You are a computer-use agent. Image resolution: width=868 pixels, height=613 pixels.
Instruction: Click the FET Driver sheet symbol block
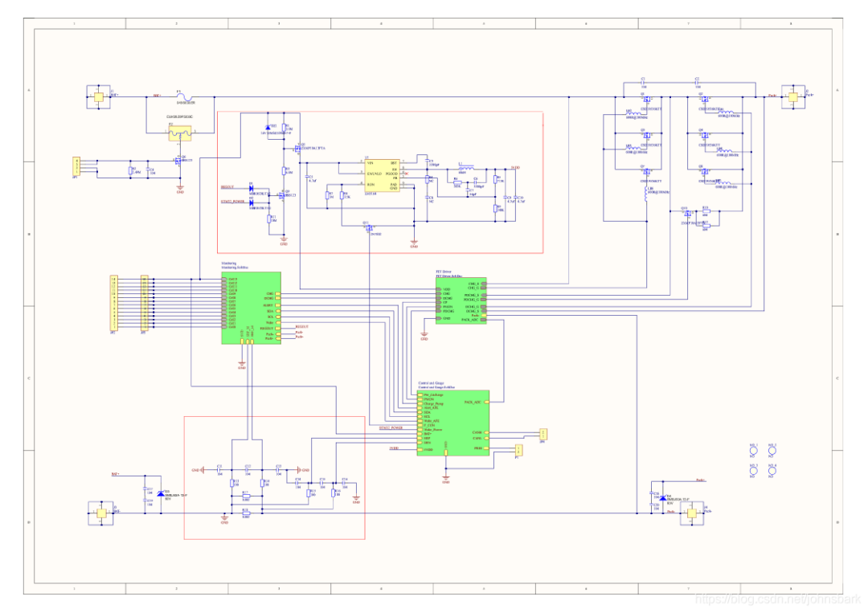461,300
